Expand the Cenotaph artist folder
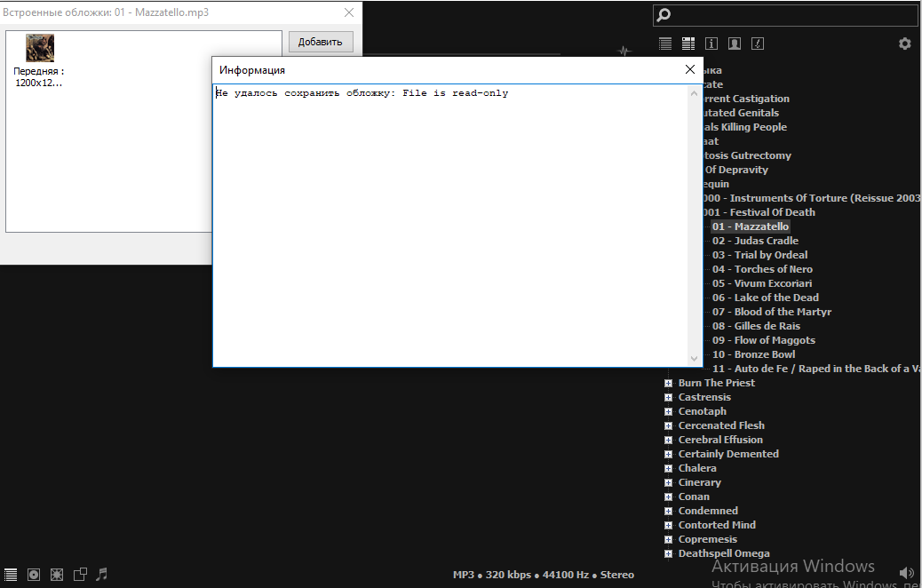Viewport: 922px width, 588px height. tap(668, 411)
